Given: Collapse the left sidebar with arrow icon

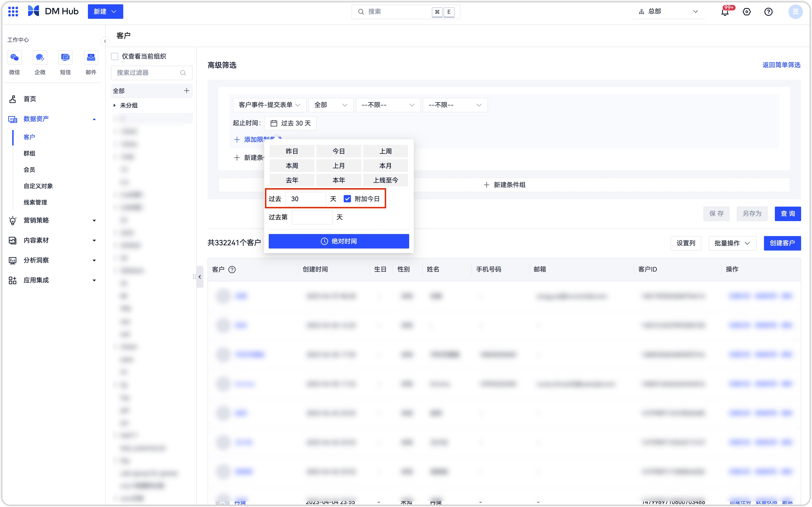Looking at the screenshot, I should point(105,41).
